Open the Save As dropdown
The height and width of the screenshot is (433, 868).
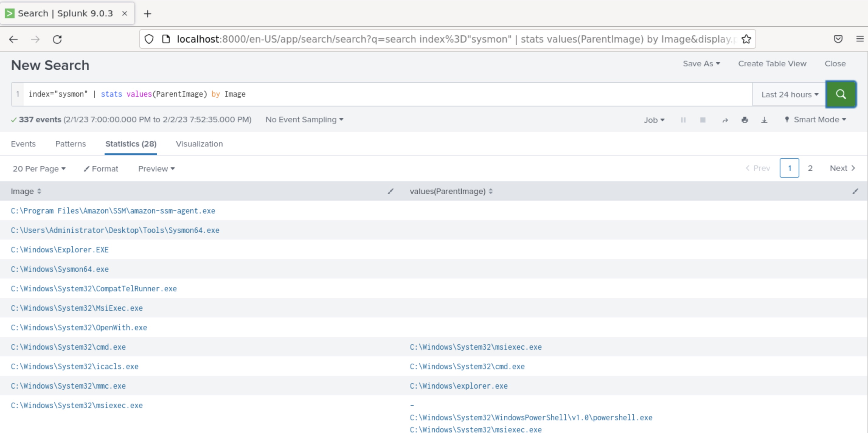(x=701, y=64)
